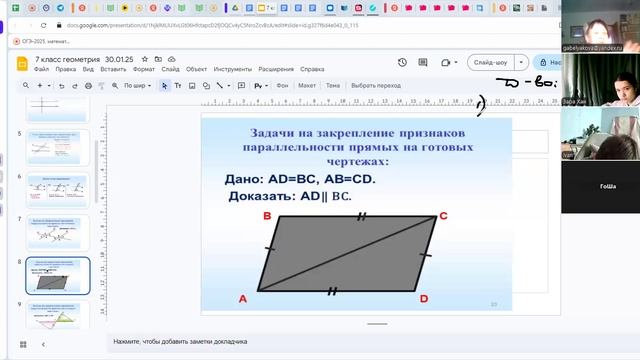640x360 pixels.
Task: Click the Выбрать переход transition button
Action: 376,86
